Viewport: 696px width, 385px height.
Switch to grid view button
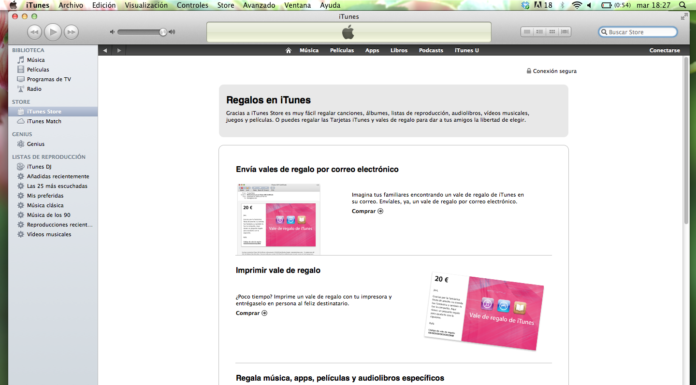[x=552, y=32]
